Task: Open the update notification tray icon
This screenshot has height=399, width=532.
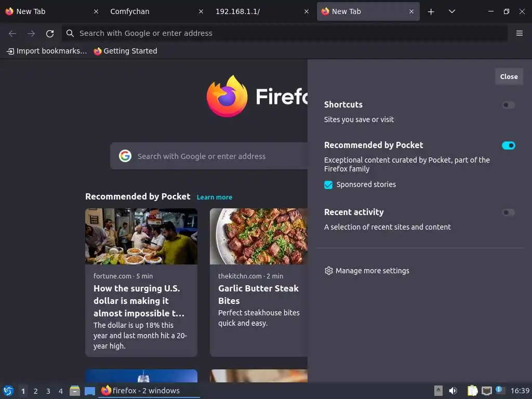Action: (x=500, y=390)
